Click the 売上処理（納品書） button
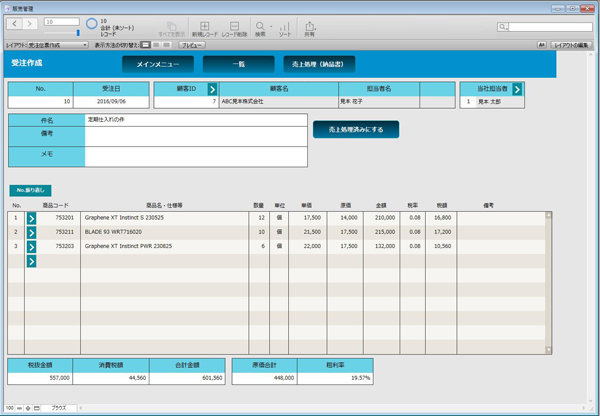The width and height of the screenshot is (600, 416). pyautogui.click(x=319, y=64)
